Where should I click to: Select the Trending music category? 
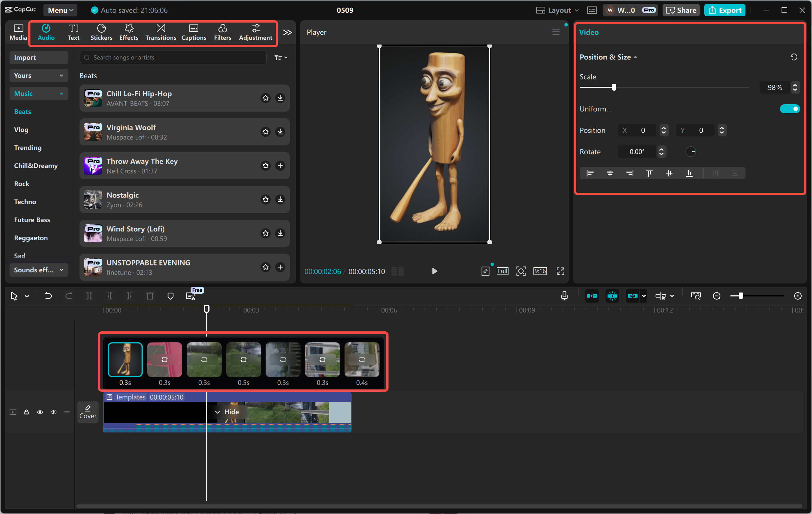coord(28,147)
